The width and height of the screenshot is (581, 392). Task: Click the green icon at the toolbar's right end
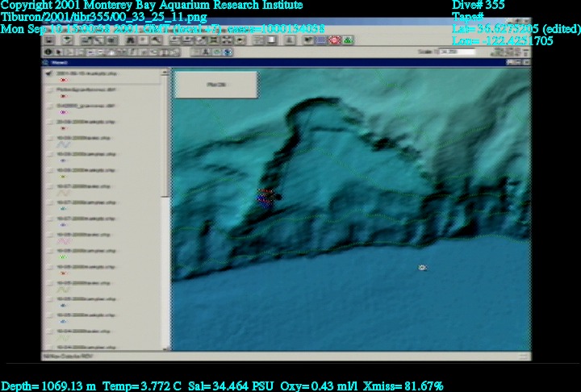point(348,40)
